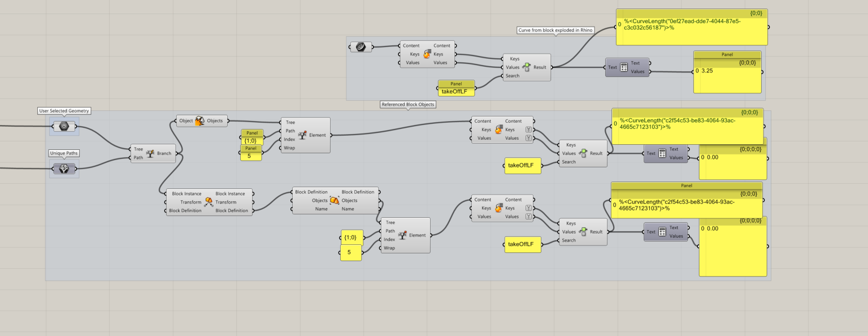Image resolution: width=868 pixels, height=336 pixels.
Task: Click the Result component icon in the upper block row
Action: tap(583, 153)
